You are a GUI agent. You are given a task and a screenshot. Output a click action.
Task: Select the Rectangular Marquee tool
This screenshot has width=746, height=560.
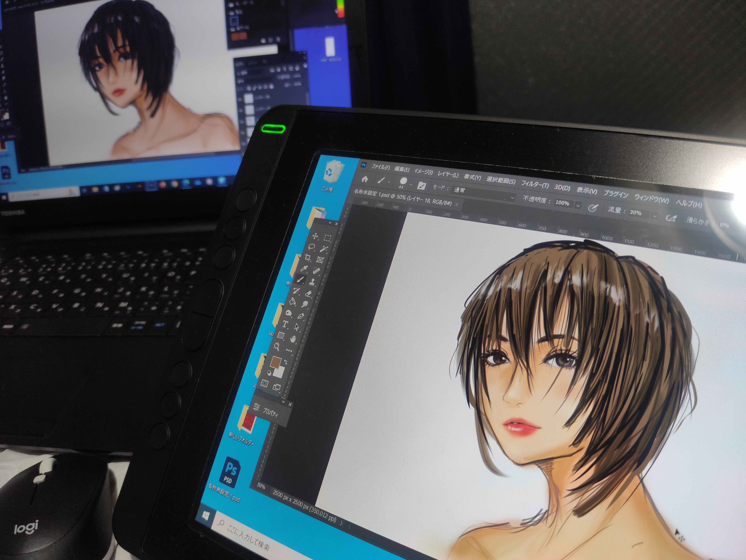pos(327,238)
